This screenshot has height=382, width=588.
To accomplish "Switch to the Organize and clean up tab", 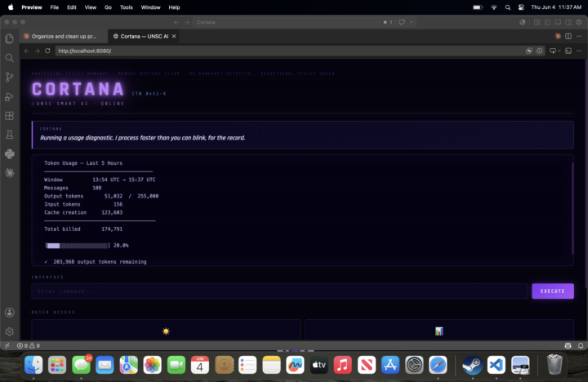I will point(64,37).
